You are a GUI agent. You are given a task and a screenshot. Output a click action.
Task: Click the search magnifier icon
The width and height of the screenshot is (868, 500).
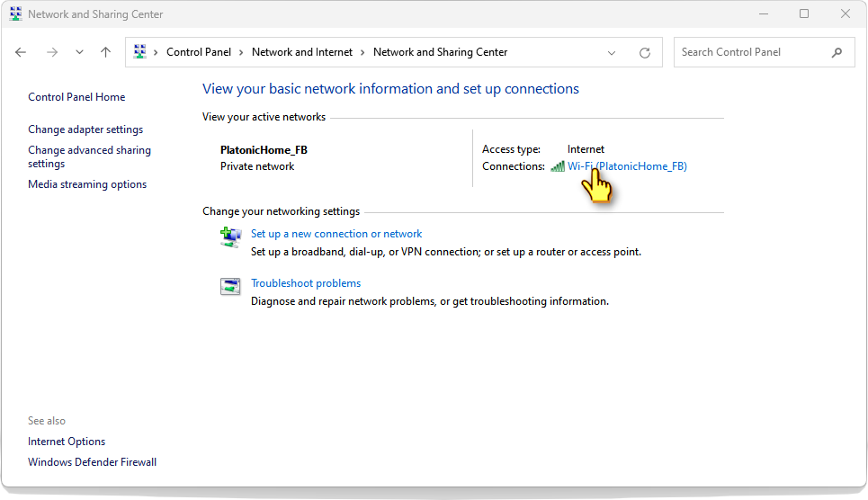tap(837, 52)
